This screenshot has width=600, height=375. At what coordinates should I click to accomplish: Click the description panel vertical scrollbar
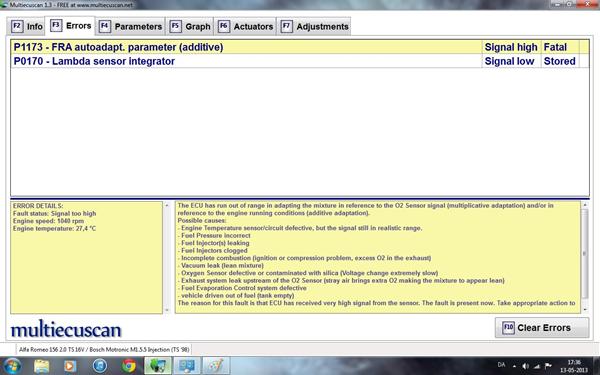(x=584, y=254)
